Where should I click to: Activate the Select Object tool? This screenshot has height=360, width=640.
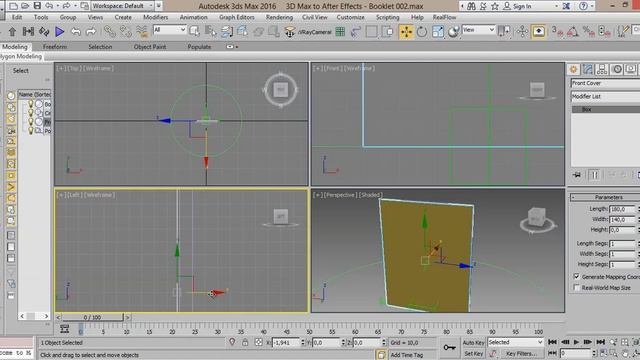click(194, 31)
